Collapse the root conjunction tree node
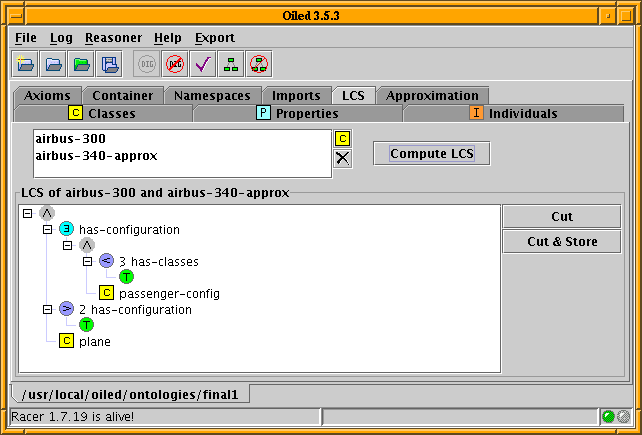 pyautogui.click(x=27, y=213)
